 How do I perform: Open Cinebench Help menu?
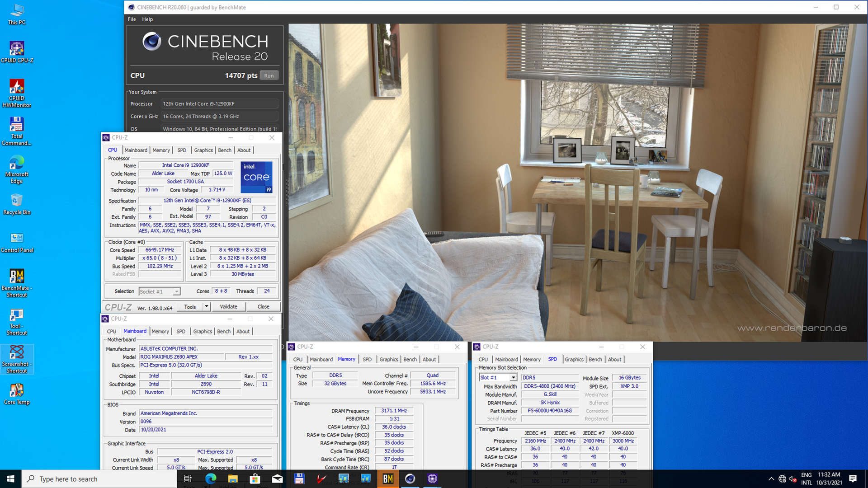pyautogui.click(x=147, y=19)
